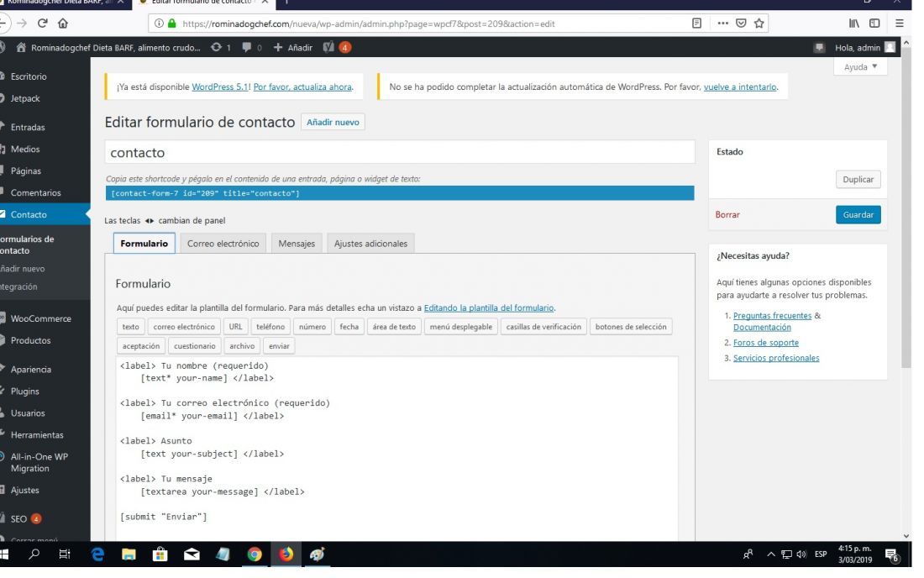Insert an área de texto tag

[394, 327]
